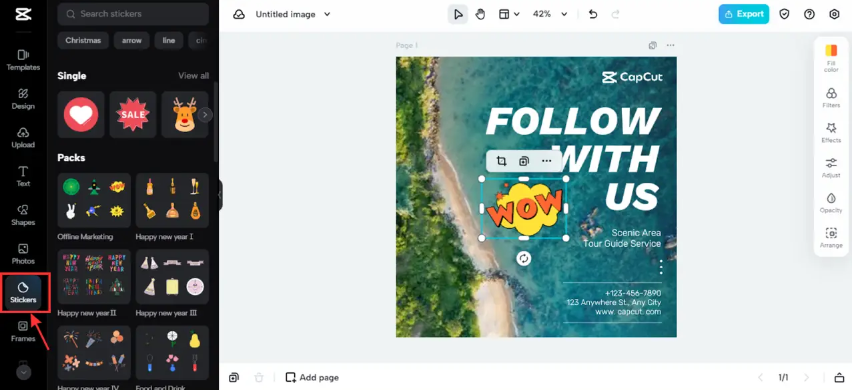
Task: Open the Photos panel
Action: pyautogui.click(x=23, y=254)
